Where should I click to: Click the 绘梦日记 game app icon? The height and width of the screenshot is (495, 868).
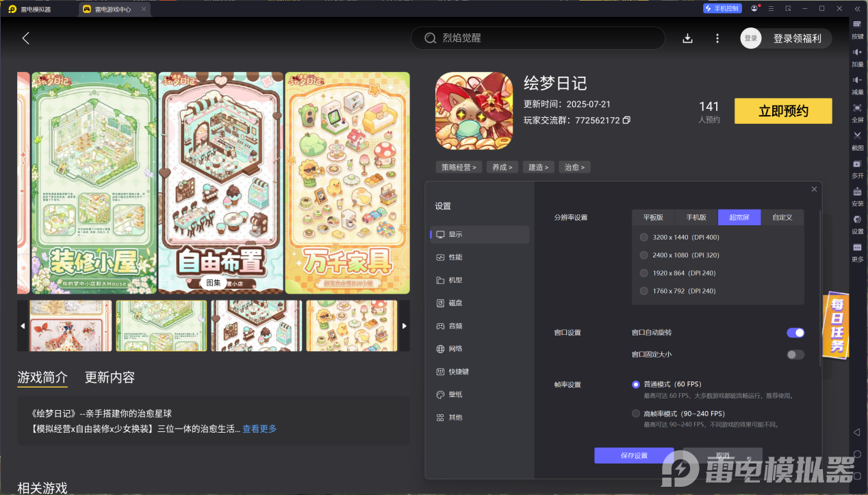point(474,111)
